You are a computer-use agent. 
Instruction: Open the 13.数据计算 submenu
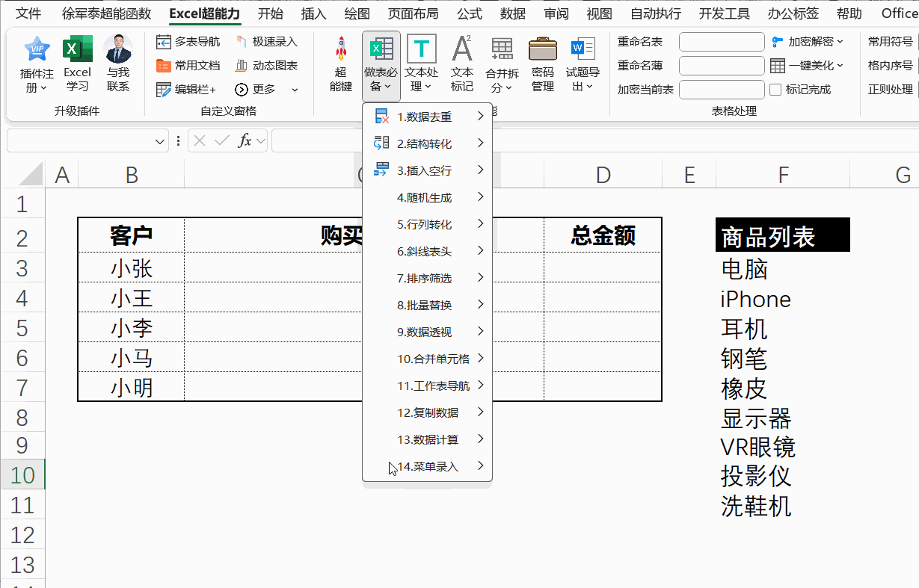pos(427,439)
